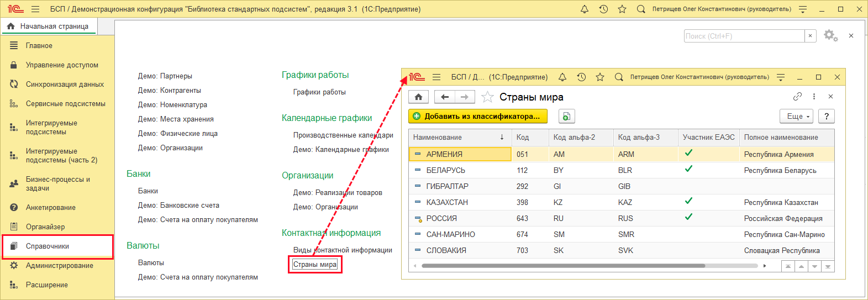Image resolution: width=868 pixels, height=300 pixels.
Task: Click Код column header
Action: tap(530, 138)
